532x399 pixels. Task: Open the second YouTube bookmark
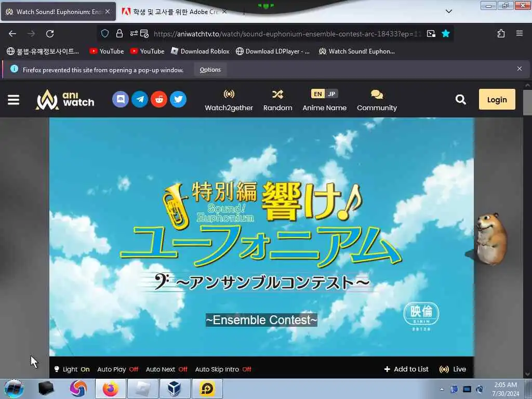click(147, 51)
